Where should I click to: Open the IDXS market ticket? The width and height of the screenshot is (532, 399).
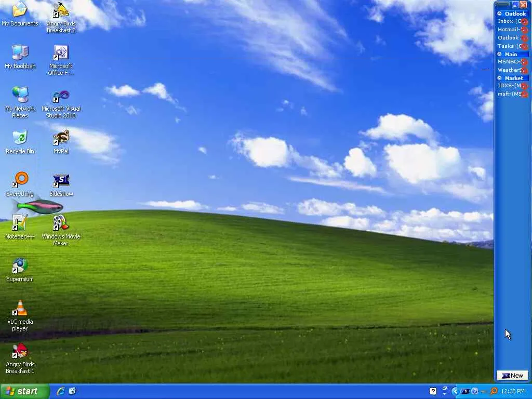[509, 86]
